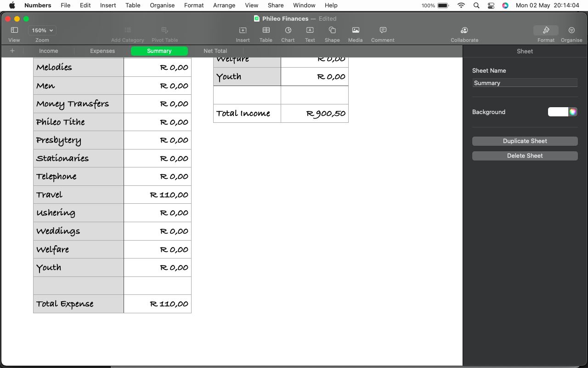Viewport: 588px width, 368px height.
Task: Open the Table menu in menu bar
Action: pyautogui.click(x=133, y=6)
